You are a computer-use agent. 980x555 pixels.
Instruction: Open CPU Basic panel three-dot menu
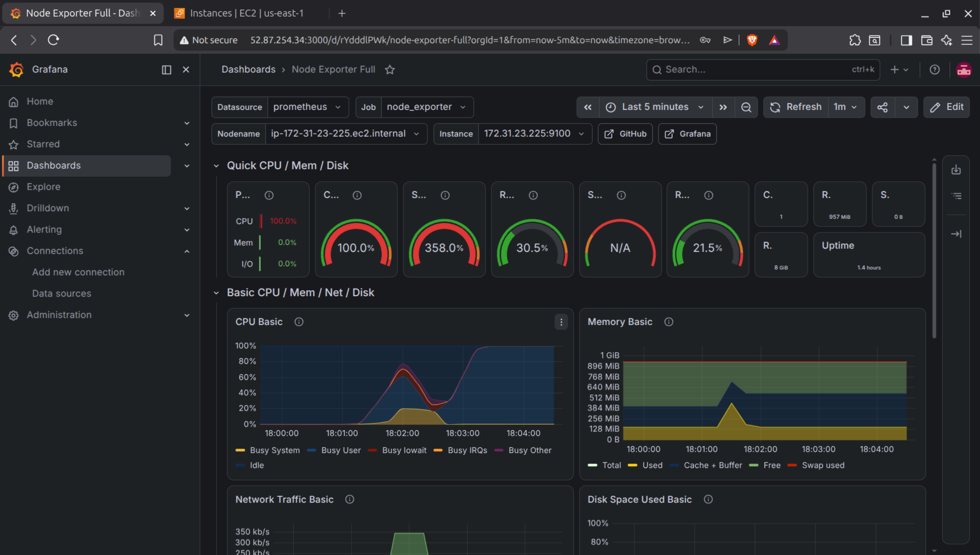561,322
